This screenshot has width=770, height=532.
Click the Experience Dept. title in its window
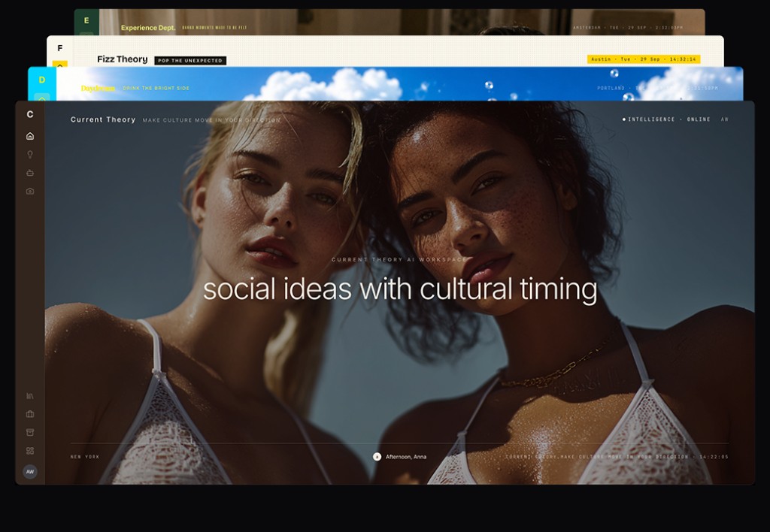pos(148,28)
